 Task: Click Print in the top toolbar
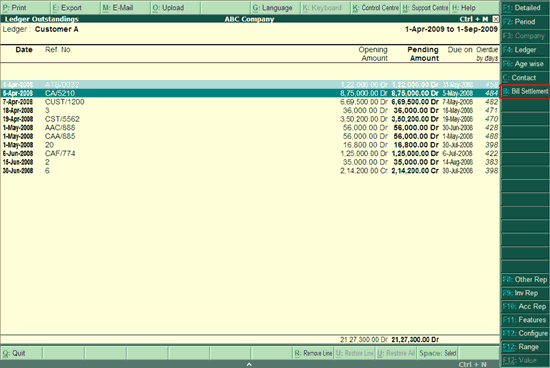(25, 8)
